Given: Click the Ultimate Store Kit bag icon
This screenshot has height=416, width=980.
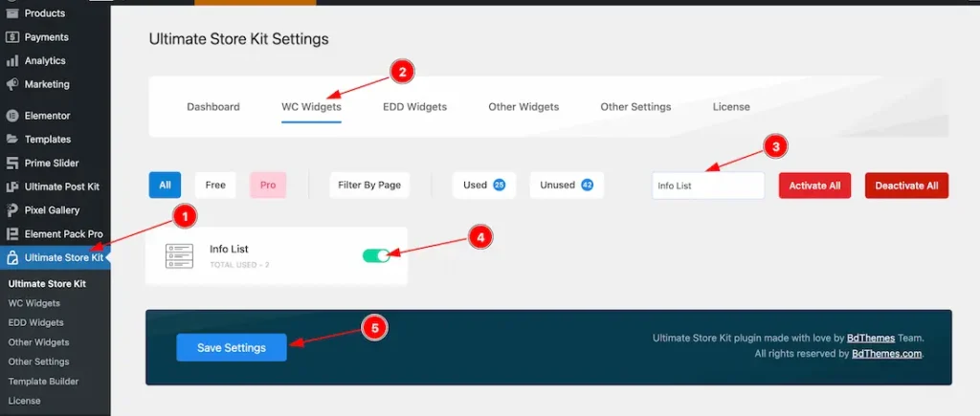Looking at the screenshot, I should (11, 258).
